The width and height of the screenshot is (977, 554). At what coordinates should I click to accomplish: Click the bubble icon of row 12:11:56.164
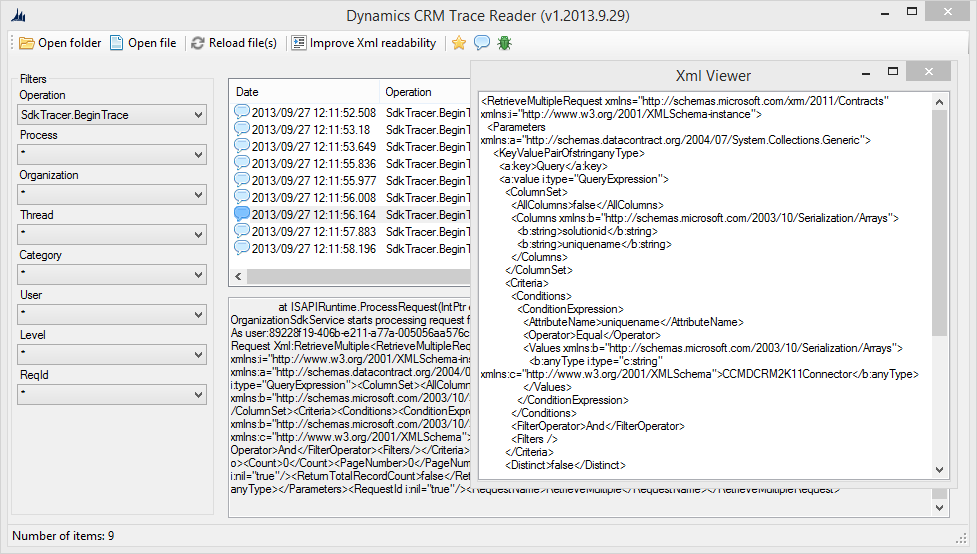click(x=241, y=213)
